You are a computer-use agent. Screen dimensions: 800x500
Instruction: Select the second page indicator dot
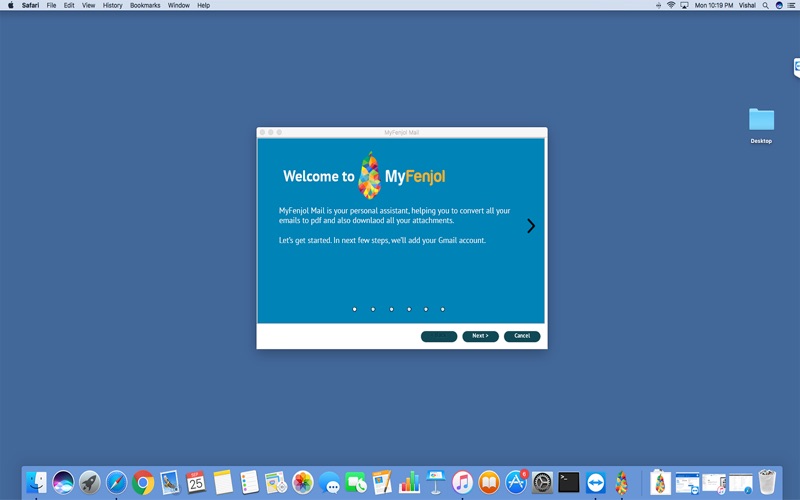[373, 309]
